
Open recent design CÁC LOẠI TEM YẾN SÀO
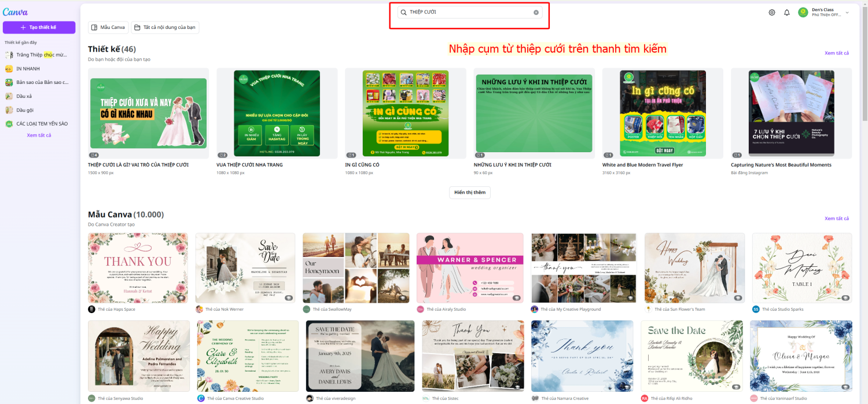tap(37, 124)
